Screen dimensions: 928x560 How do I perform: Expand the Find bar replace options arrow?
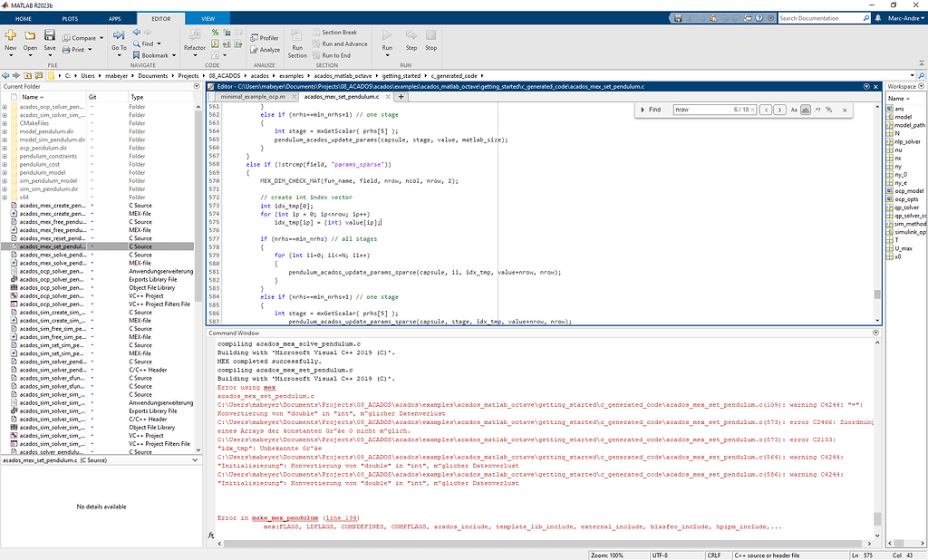pyautogui.click(x=643, y=110)
